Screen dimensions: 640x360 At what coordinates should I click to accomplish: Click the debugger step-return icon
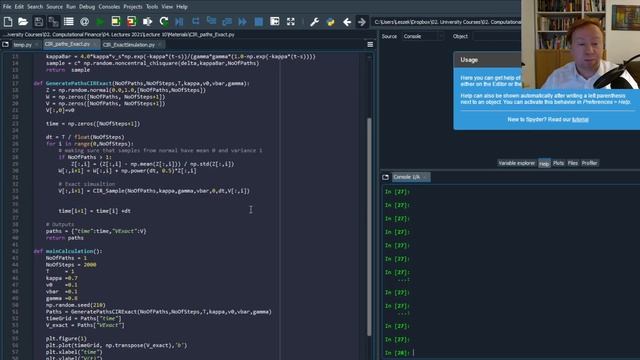227,22
